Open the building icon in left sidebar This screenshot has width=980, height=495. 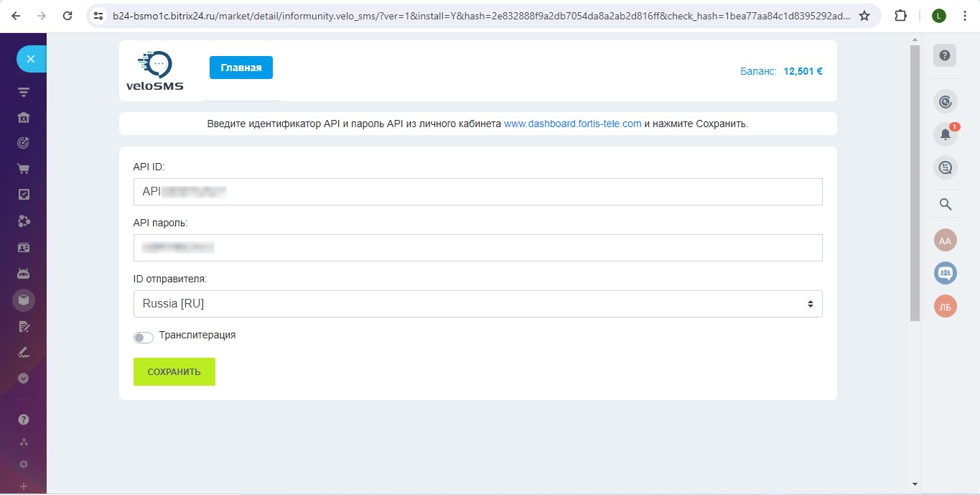click(x=24, y=118)
